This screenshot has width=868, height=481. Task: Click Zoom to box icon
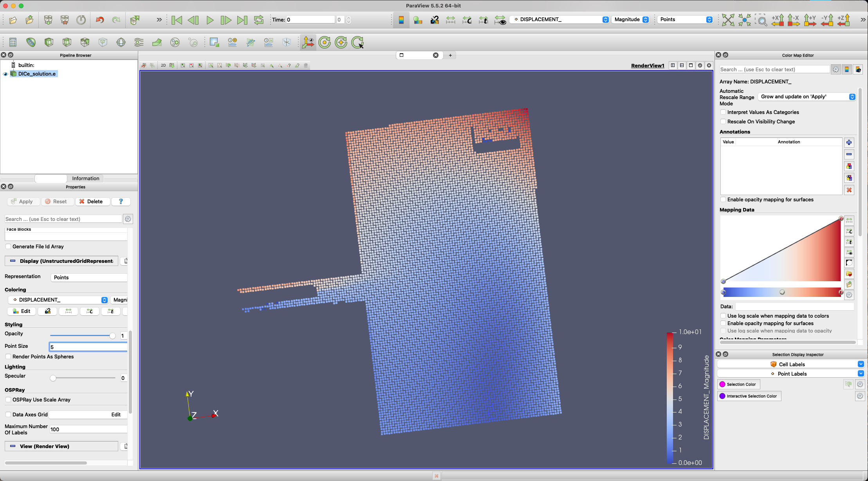[x=761, y=20]
